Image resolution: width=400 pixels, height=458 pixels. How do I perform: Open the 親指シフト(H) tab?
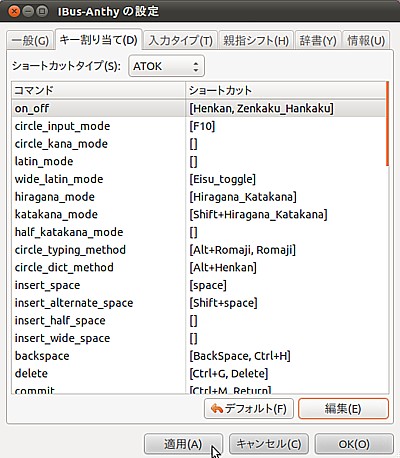[x=256, y=41]
